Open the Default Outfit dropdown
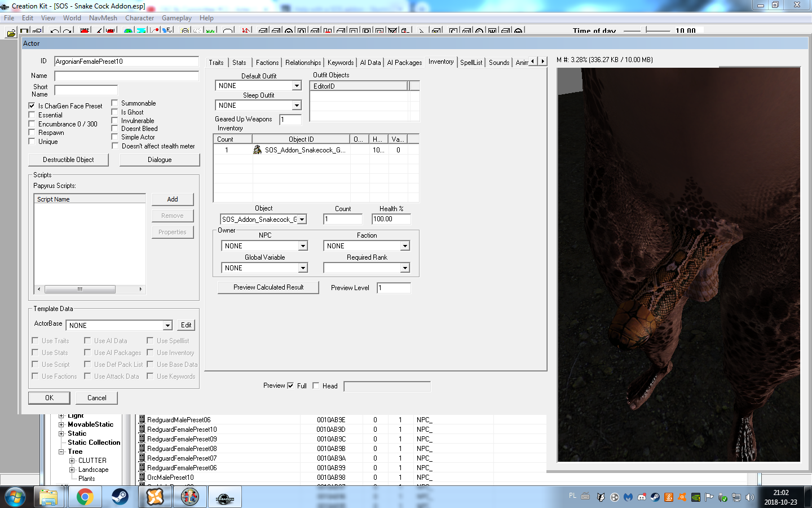This screenshot has height=508, width=812. point(297,86)
